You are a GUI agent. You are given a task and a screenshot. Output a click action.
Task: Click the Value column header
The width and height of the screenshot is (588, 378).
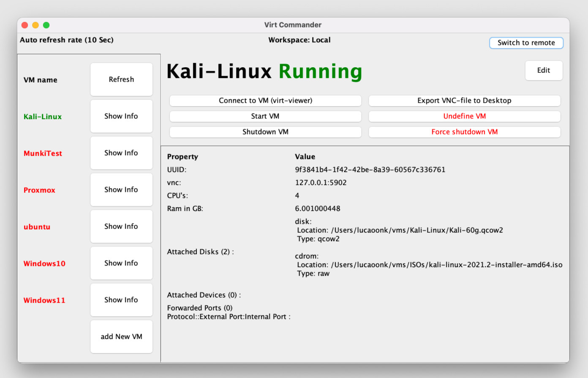305,157
